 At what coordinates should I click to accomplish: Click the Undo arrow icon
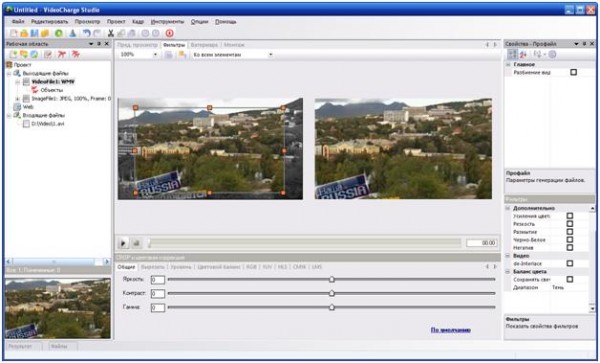[87, 33]
